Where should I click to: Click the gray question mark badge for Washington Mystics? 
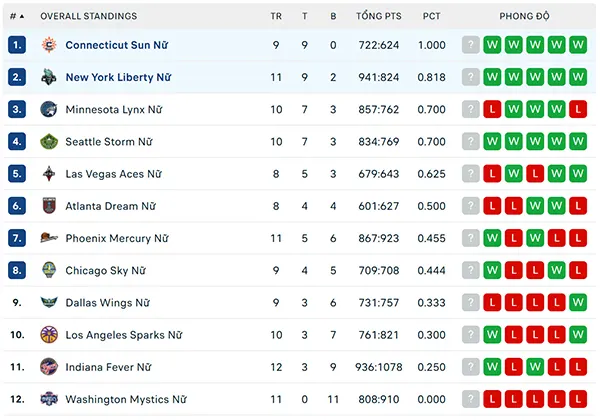pyautogui.click(x=471, y=399)
